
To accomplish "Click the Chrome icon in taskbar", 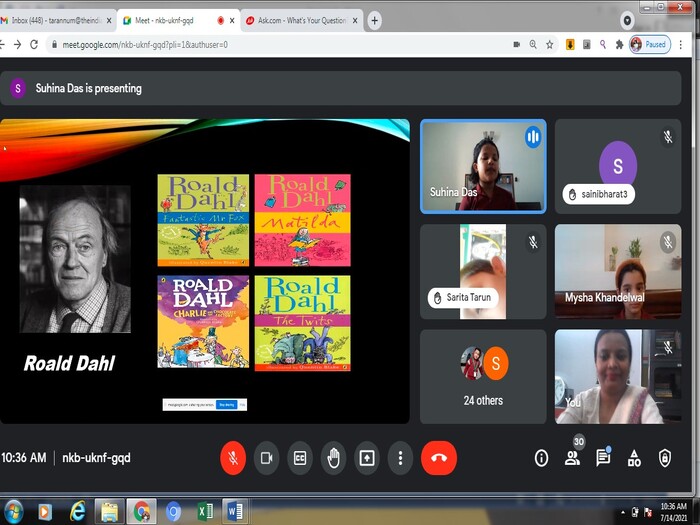I will click(x=141, y=512).
